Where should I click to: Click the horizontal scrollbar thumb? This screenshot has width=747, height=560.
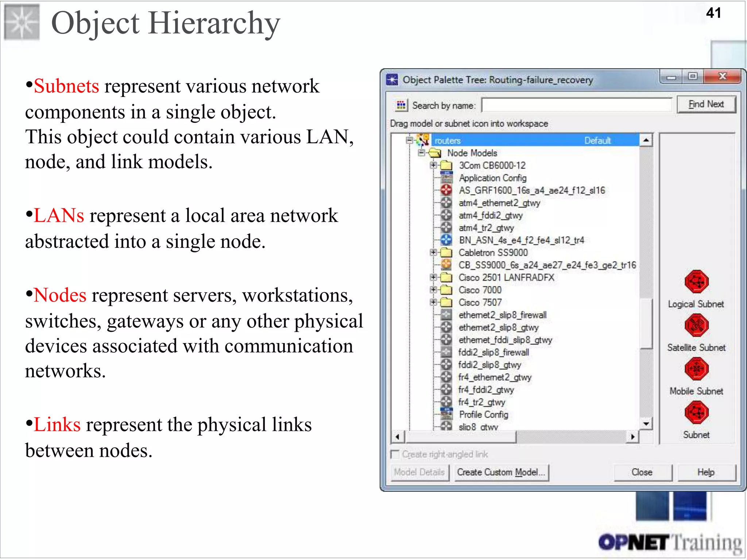pyautogui.click(x=460, y=436)
